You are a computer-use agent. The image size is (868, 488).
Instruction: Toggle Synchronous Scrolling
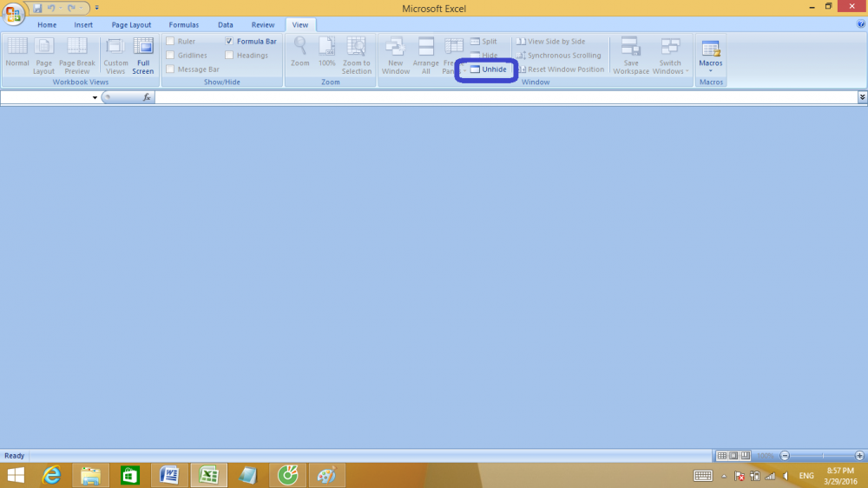click(558, 55)
